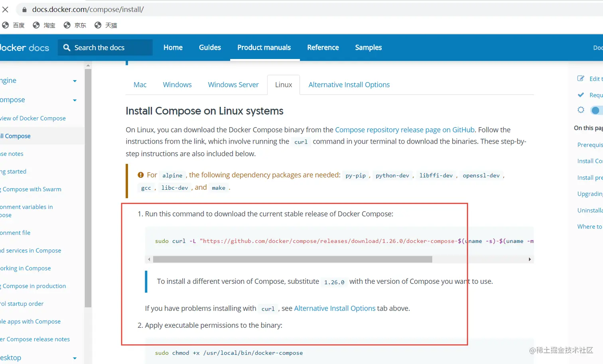Open Overview of Docker Compose sidebar link
The image size is (603, 364).
pyautogui.click(x=33, y=118)
